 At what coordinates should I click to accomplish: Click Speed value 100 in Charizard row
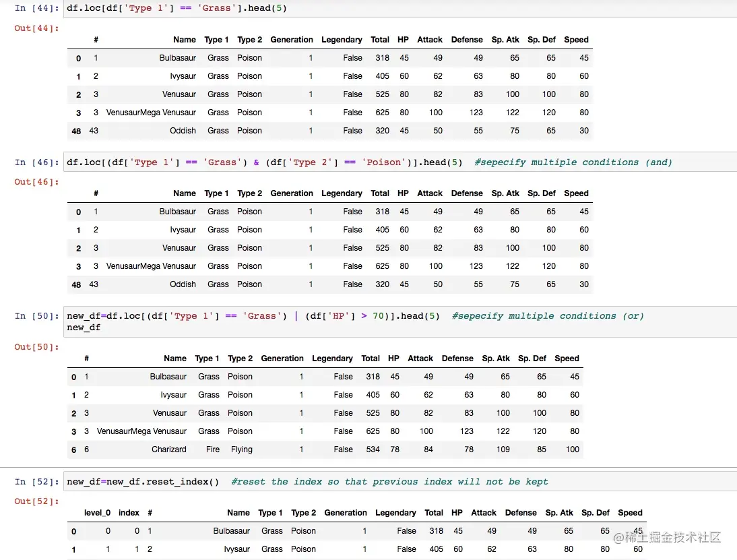coord(573,449)
